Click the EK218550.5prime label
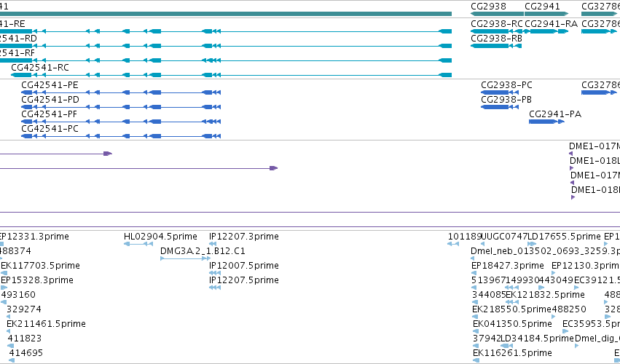Viewport: 620px width, 364px height. pyautogui.click(x=511, y=309)
